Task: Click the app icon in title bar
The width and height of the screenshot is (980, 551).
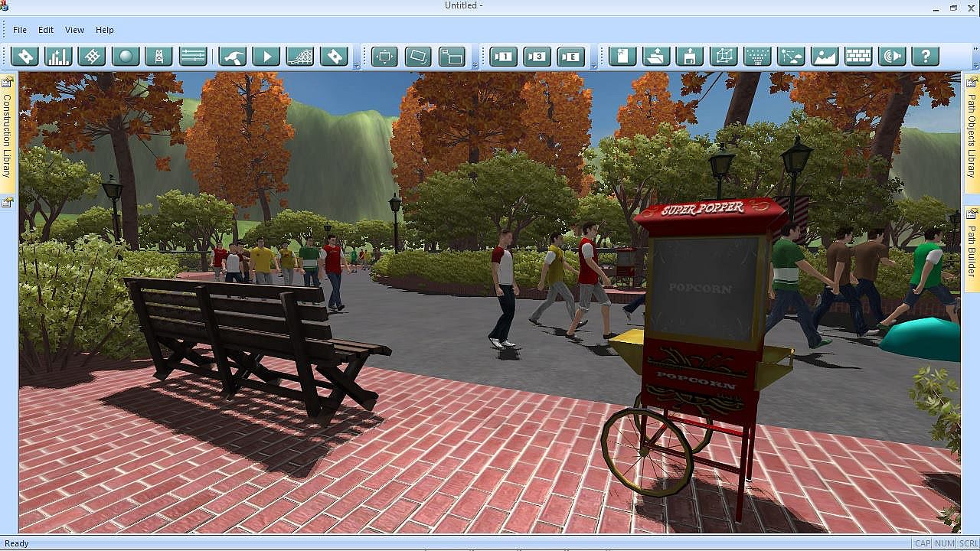Action: (5, 6)
